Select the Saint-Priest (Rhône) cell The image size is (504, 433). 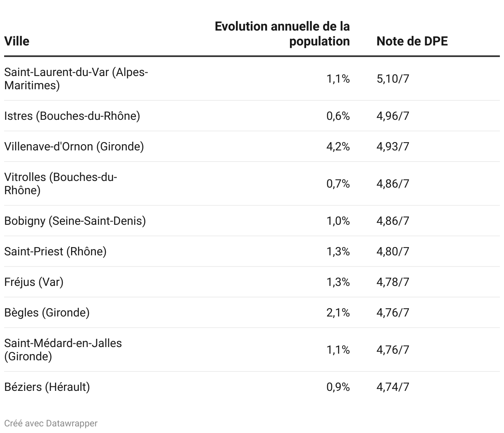[55, 251]
